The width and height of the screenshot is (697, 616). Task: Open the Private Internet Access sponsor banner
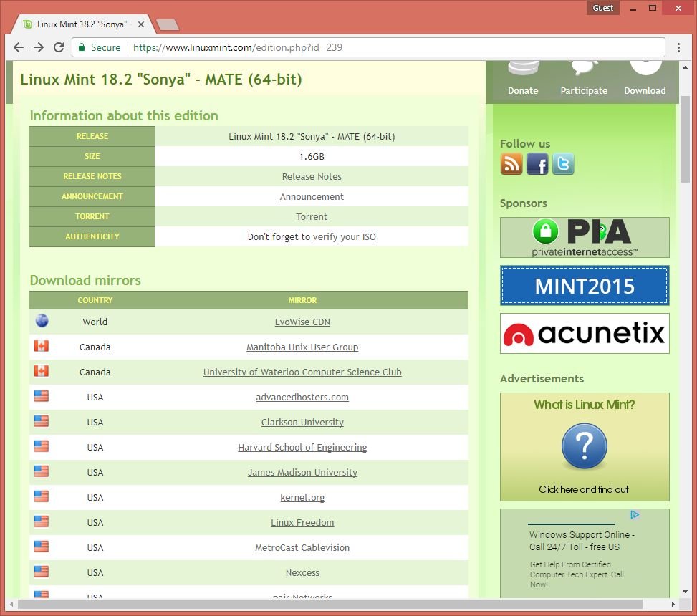(585, 237)
